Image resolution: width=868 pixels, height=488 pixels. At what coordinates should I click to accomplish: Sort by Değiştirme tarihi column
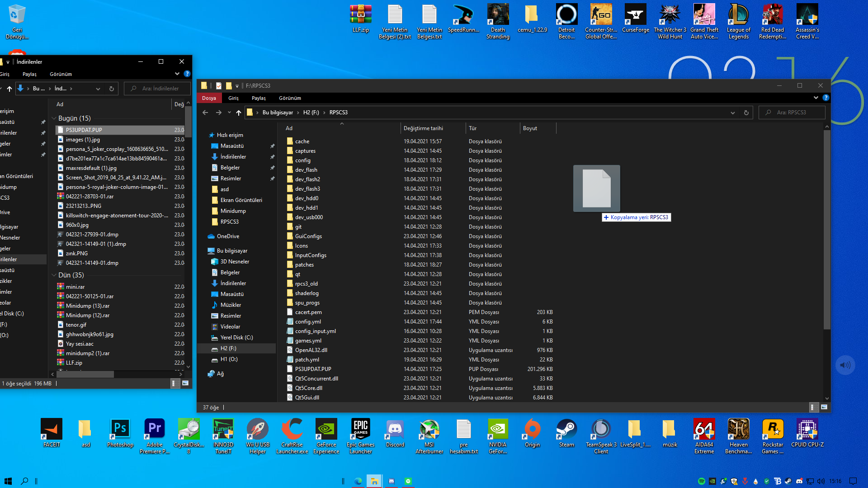[433, 128]
